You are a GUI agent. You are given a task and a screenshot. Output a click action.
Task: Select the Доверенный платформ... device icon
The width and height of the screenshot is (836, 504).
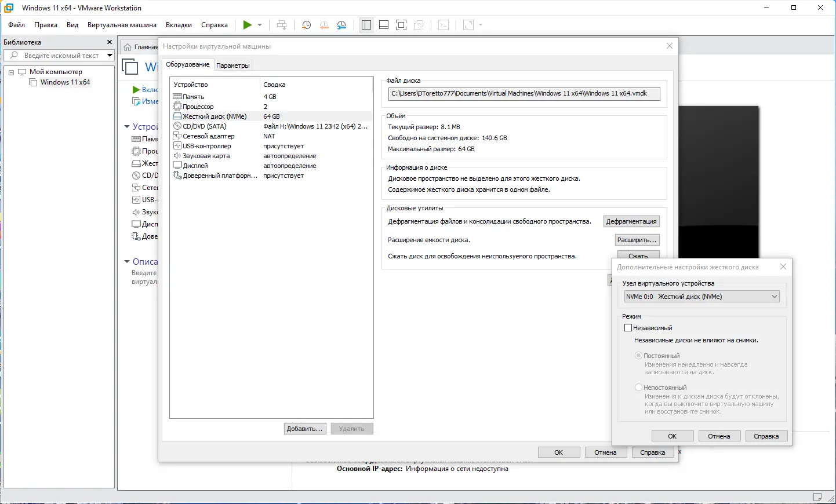[x=177, y=176]
